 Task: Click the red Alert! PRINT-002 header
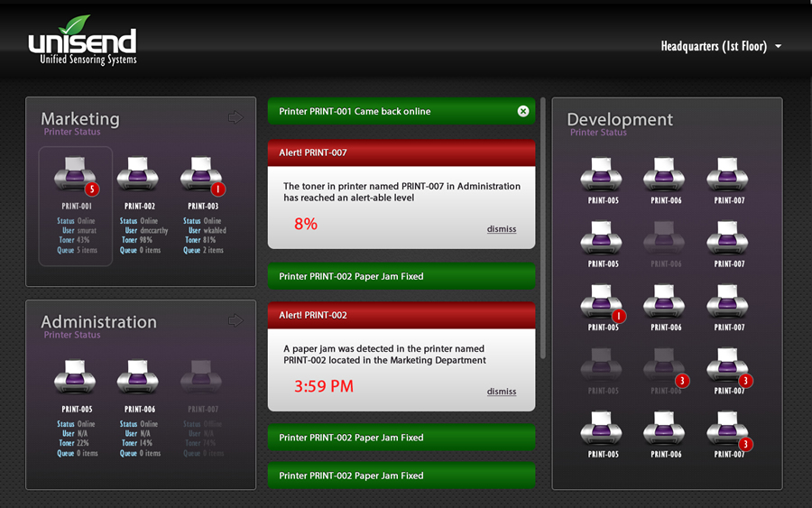click(x=401, y=315)
